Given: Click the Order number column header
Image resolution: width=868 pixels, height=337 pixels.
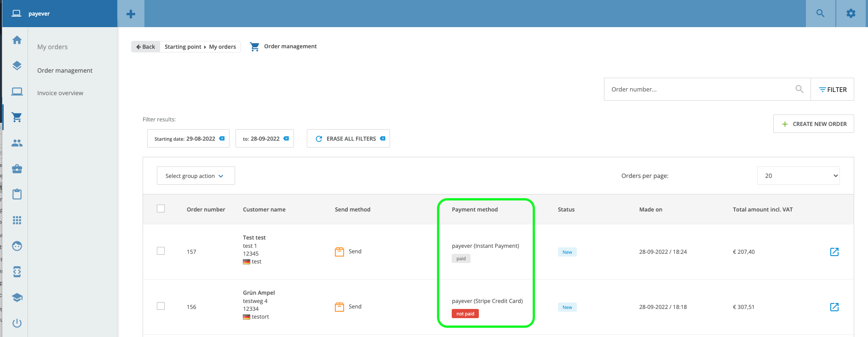Looking at the screenshot, I should pos(206,210).
